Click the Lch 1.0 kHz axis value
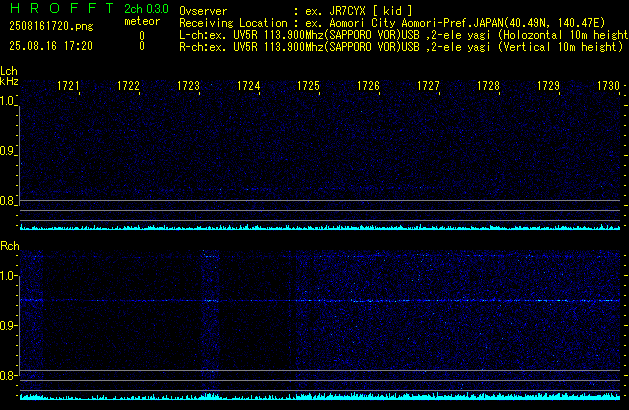The height and width of the screenshot is (410, 629). (x=7, y=101)
